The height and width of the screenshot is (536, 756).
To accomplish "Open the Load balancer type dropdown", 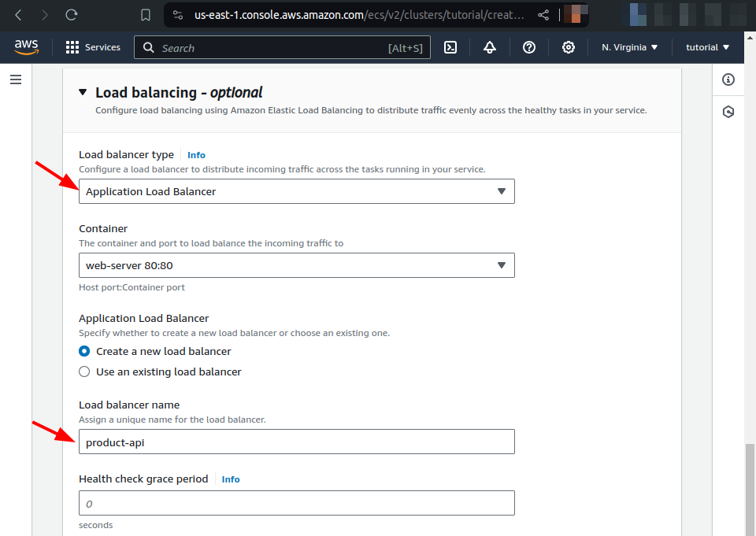I will click(x=297, y=191).
